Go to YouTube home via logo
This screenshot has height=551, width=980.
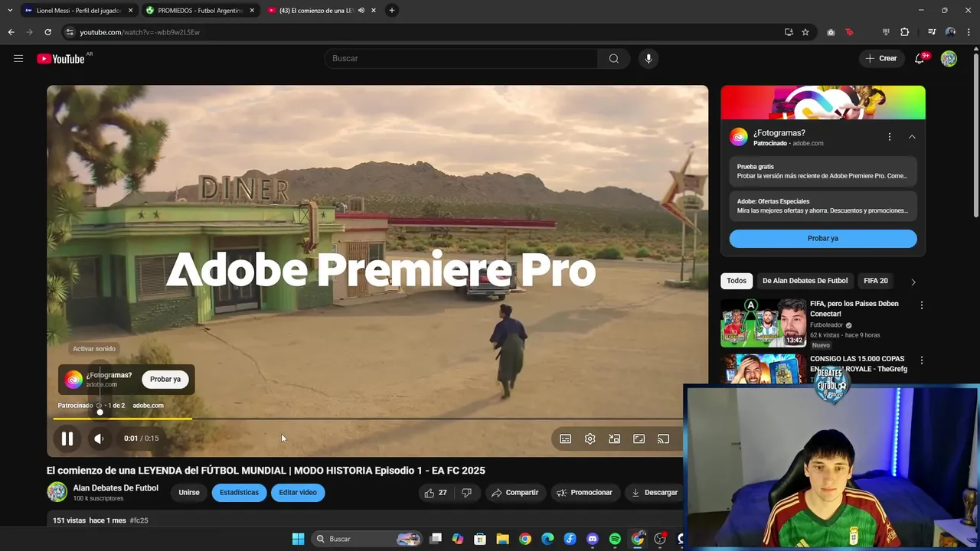pyautogui.click(x=60, y=59)
